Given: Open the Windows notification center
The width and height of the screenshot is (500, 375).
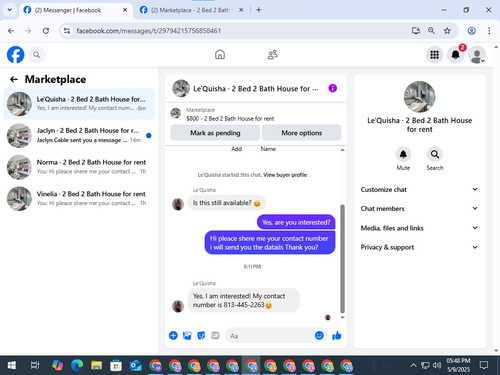Looking at the screenshot, I should (484, 365).
